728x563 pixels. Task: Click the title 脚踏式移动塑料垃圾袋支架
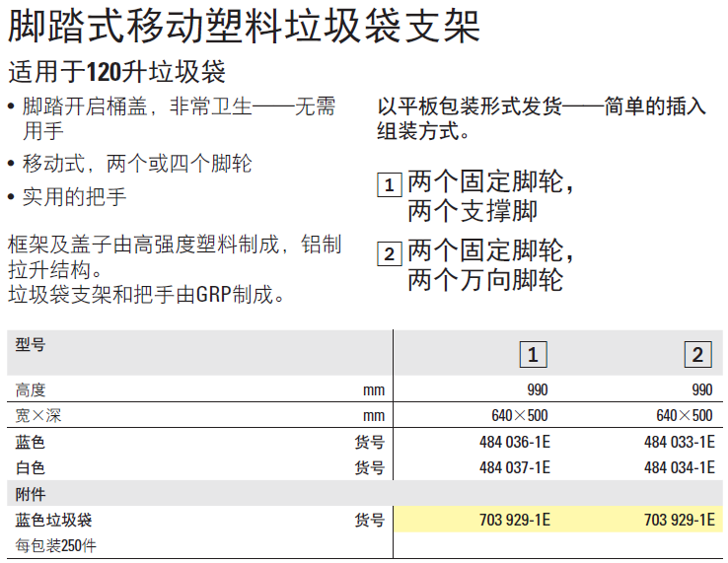[x=244, y=25]
